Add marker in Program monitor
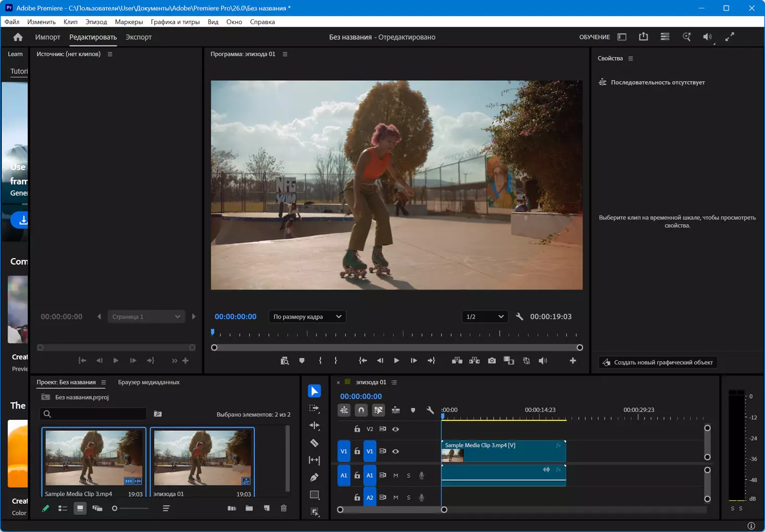 302,360
